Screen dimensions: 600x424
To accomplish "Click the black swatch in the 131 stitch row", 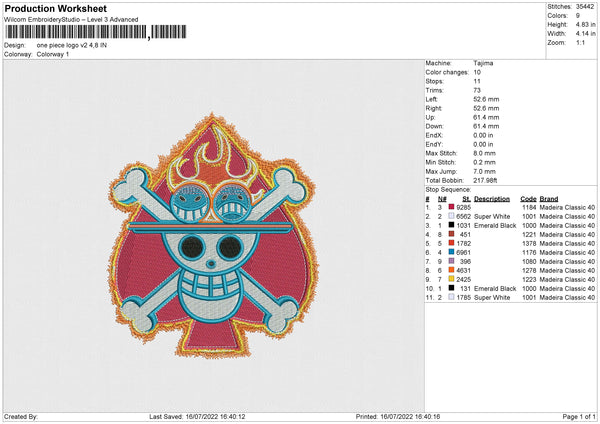I will tap(451, 288).
